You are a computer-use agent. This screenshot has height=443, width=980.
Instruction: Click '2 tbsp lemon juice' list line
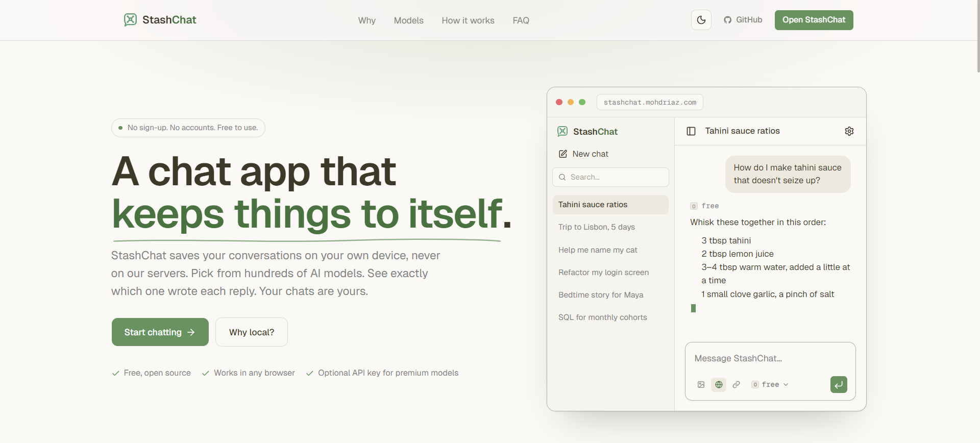(738, 254)
